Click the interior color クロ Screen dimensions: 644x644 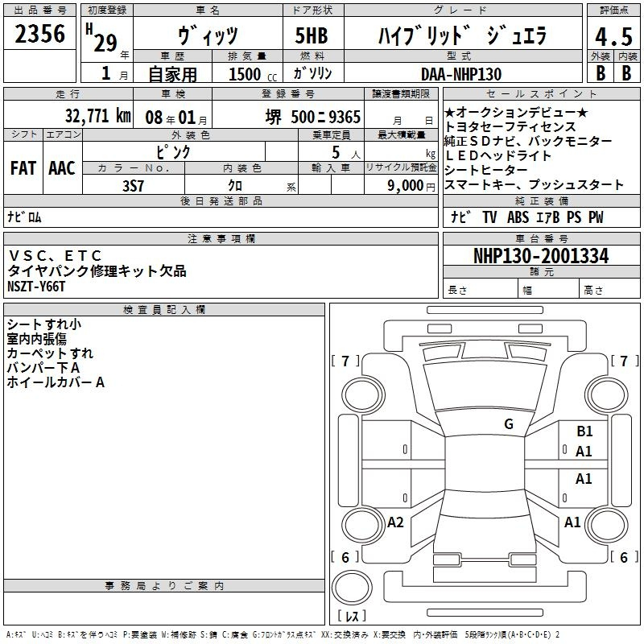235,186
